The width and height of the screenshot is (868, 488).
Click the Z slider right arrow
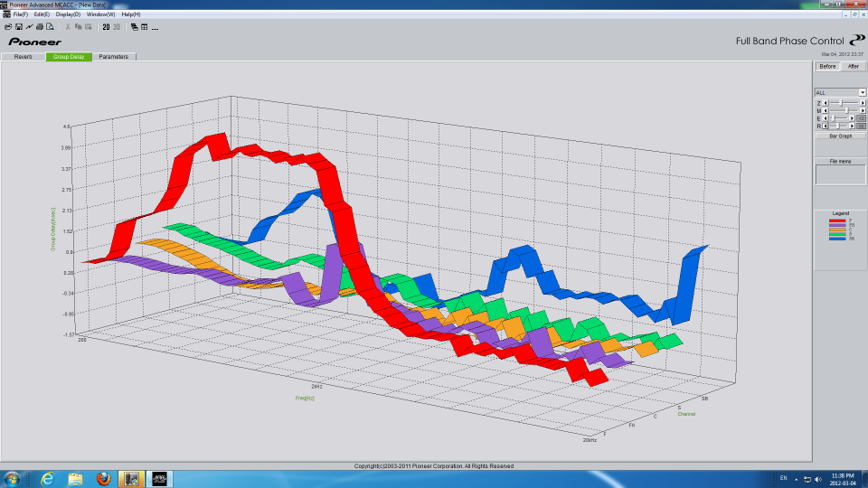[x=863, y=103]
